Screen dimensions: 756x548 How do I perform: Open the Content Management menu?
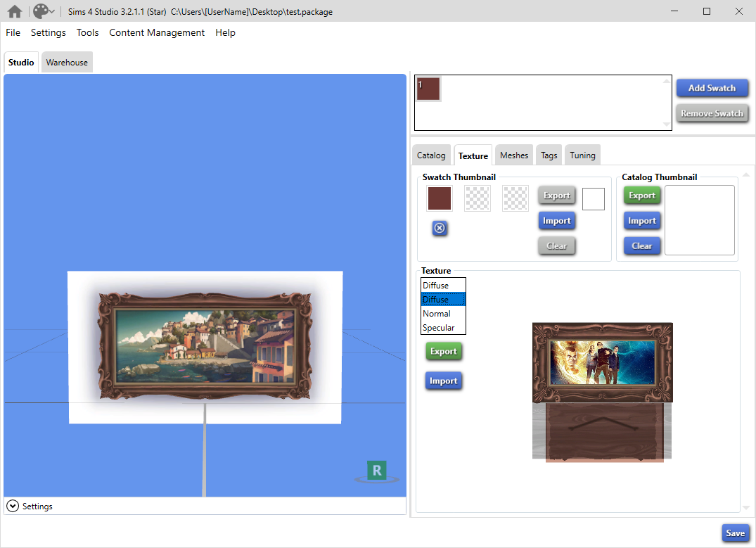pos(156,32)
